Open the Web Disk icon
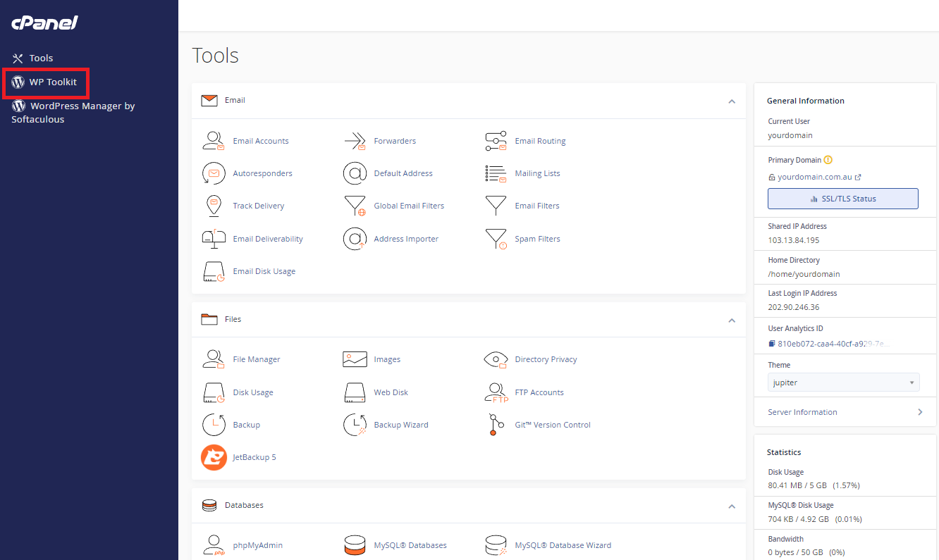 click(355, 392)
